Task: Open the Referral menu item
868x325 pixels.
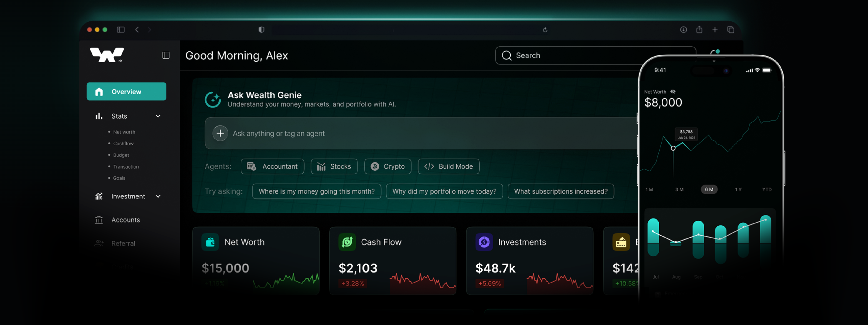Action: tap(123, 243)
